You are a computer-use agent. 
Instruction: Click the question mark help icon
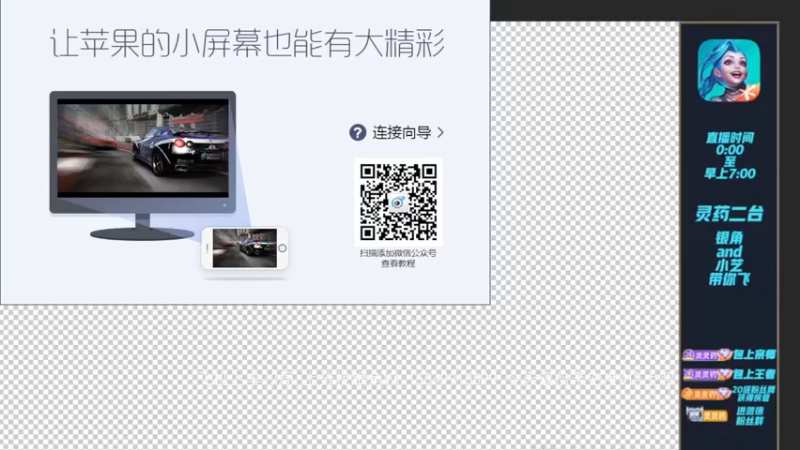point(358,133)
